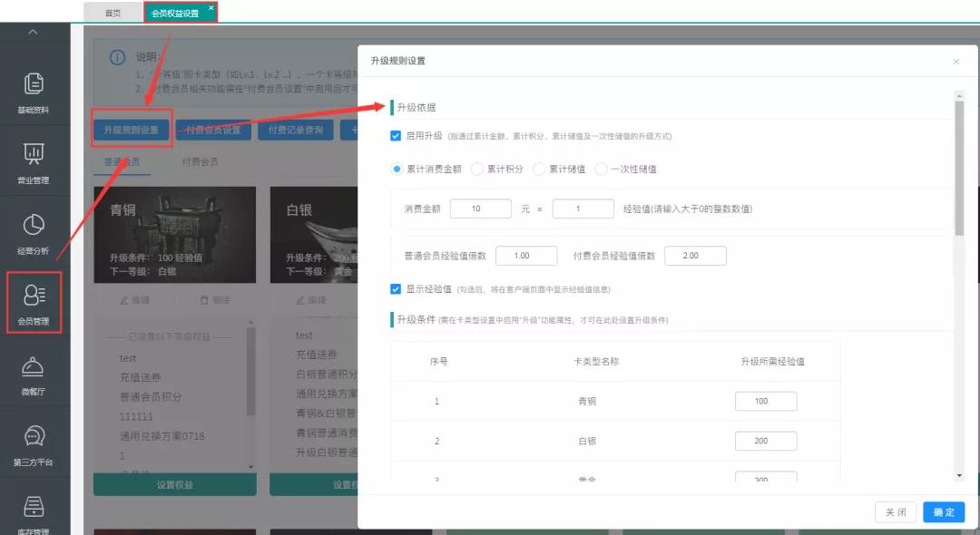
Task: Switch to the 付费会员 tab
Action: (x=200, y=162)
